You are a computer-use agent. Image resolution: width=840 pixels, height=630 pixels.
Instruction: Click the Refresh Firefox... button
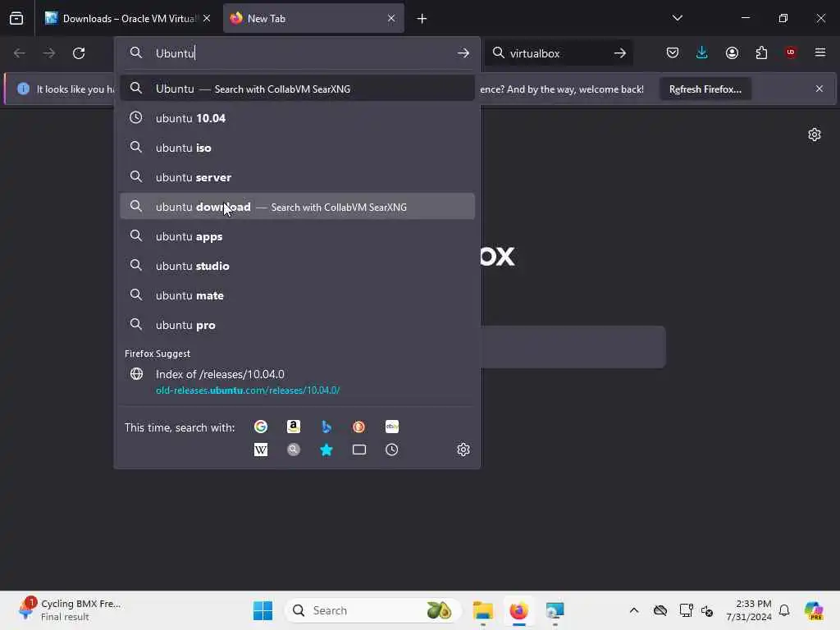pyautogui.click(x=705, y=89)
